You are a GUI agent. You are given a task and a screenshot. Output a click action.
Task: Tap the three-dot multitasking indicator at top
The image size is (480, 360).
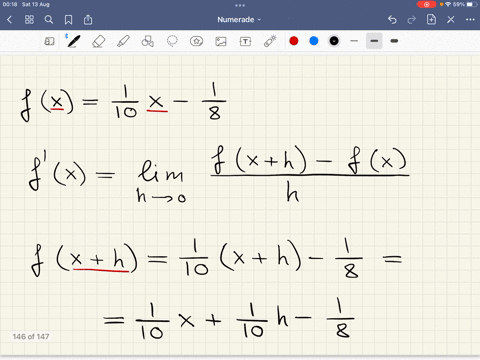pos(240,5)
